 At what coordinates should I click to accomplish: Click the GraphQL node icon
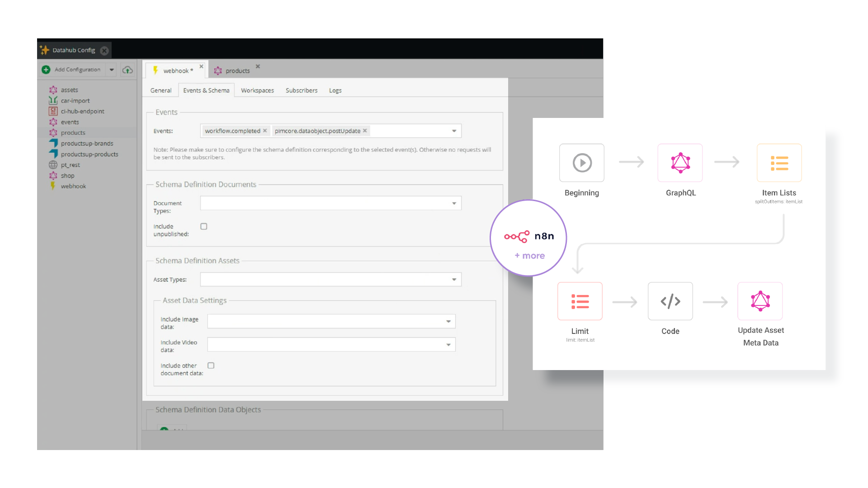[680, 163]
